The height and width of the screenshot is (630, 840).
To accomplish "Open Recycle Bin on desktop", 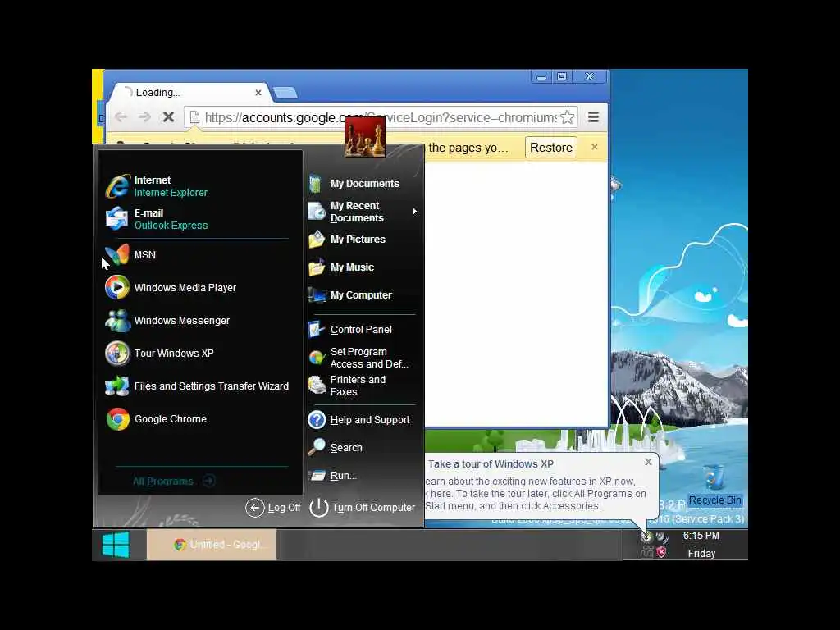I will click(714, 485).
